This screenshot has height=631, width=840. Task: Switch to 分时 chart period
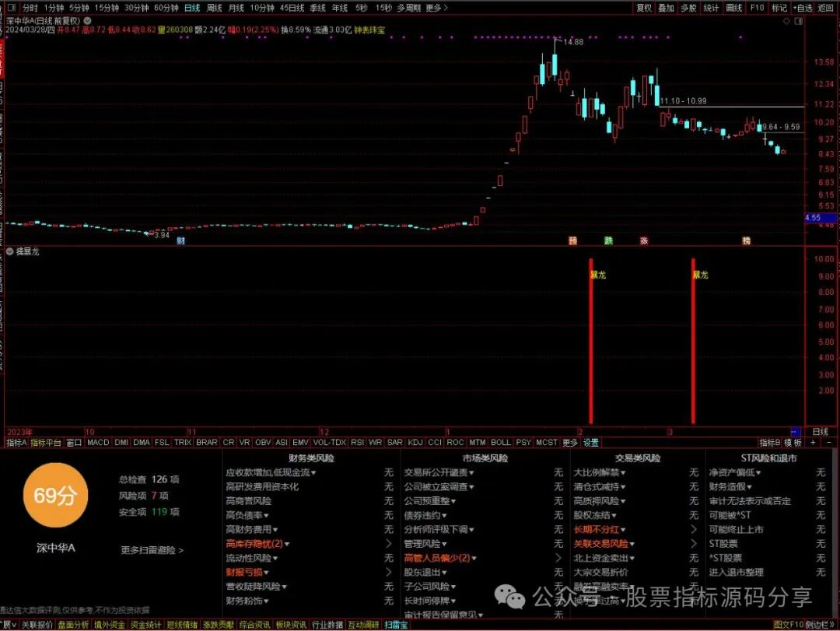(x=30, y=8)
